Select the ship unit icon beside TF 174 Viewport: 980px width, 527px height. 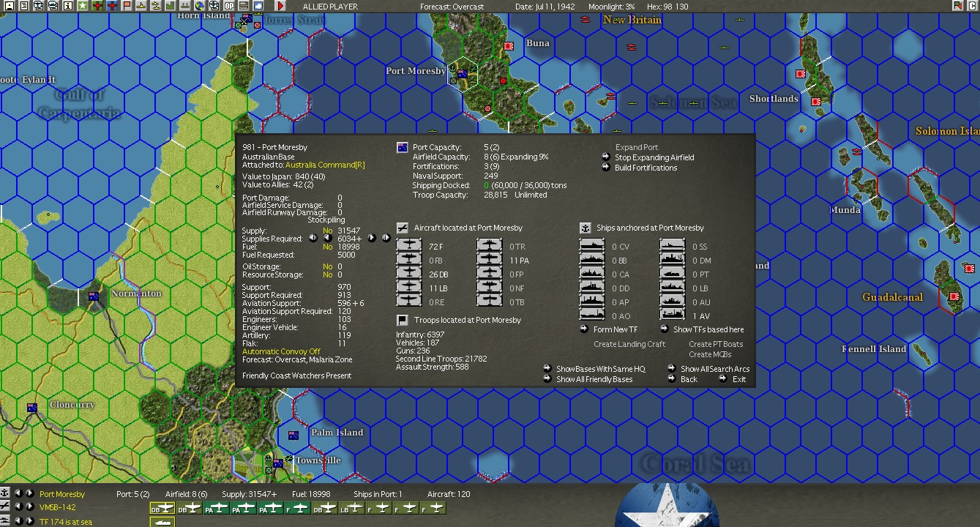pyautogui.click(x=162, y=523)
